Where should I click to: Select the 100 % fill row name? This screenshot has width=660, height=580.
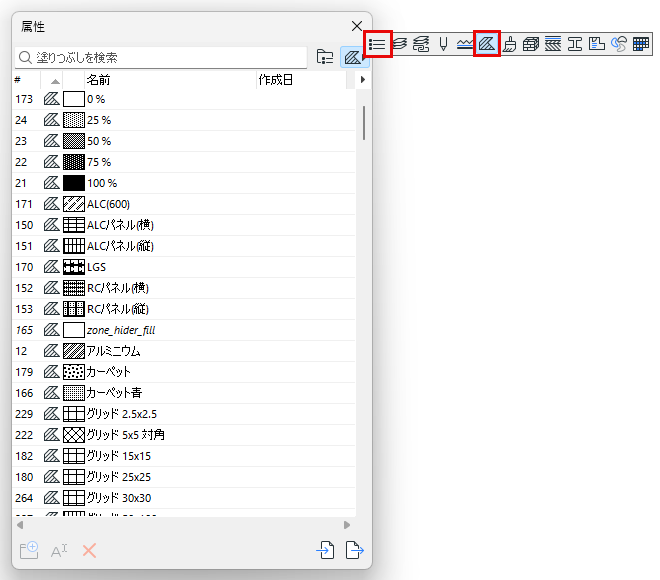(x=102, y=184)
